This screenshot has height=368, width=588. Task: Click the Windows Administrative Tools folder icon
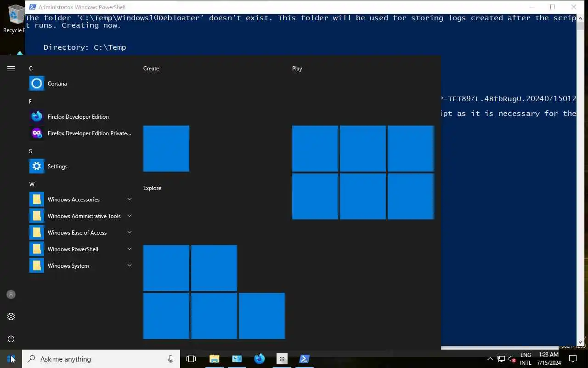(37, 216)
